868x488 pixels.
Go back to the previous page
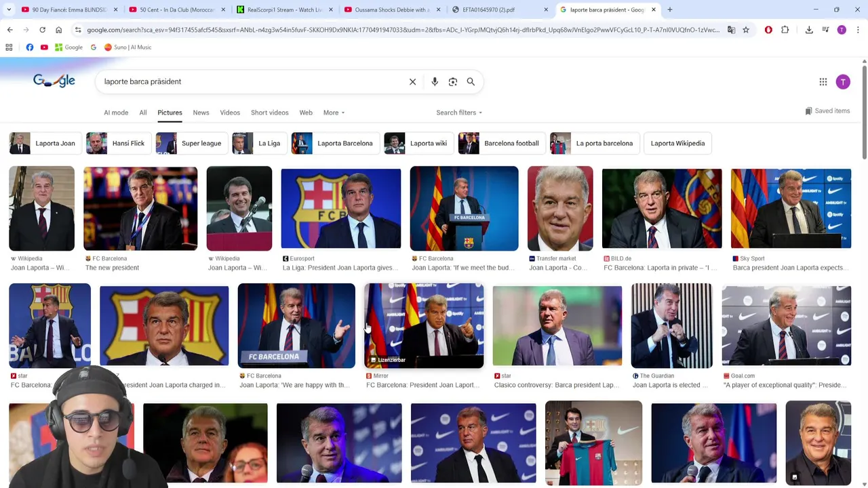(x=9, y=30)
